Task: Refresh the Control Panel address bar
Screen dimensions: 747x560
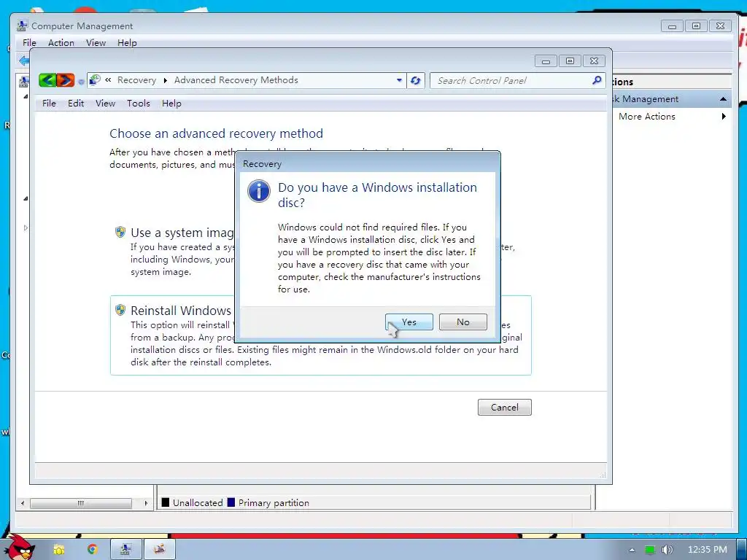Action: (415, 80)
